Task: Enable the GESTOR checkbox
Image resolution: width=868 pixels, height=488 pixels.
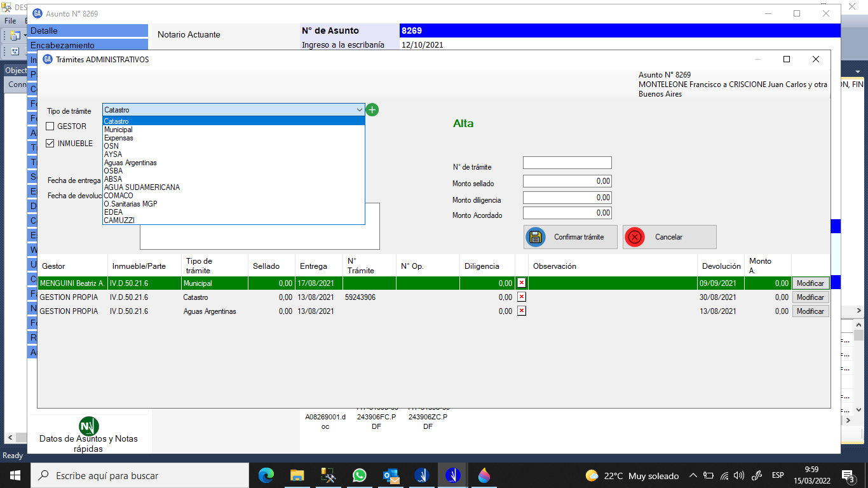Action: click(x=50, y=126)
